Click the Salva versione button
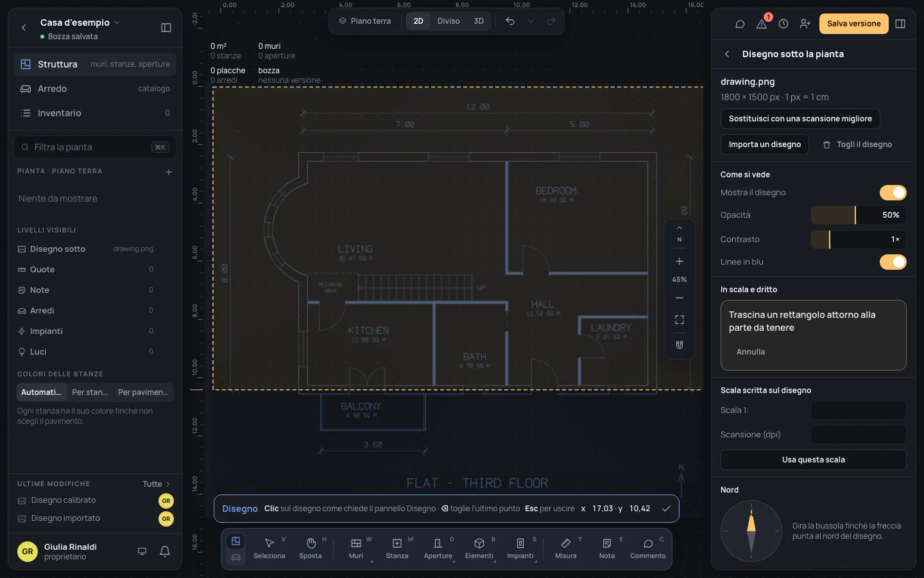The image size is (924, 578). 854,24
